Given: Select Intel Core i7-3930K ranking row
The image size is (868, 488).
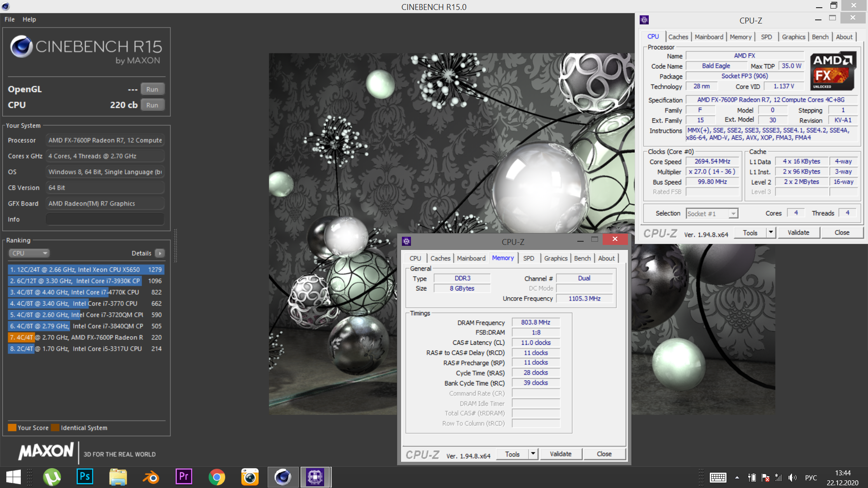Looking at the screenshot, I should [86, 281].
